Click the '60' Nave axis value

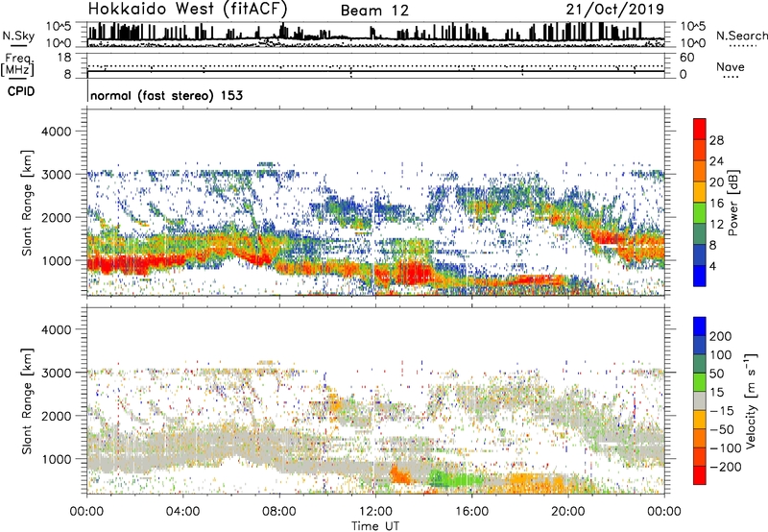tap(687, 58)
